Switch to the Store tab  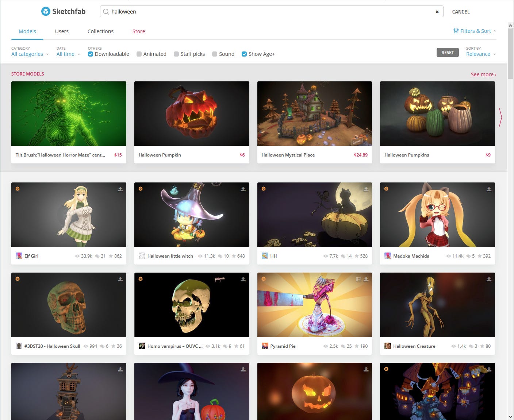[x=139, y=31]
